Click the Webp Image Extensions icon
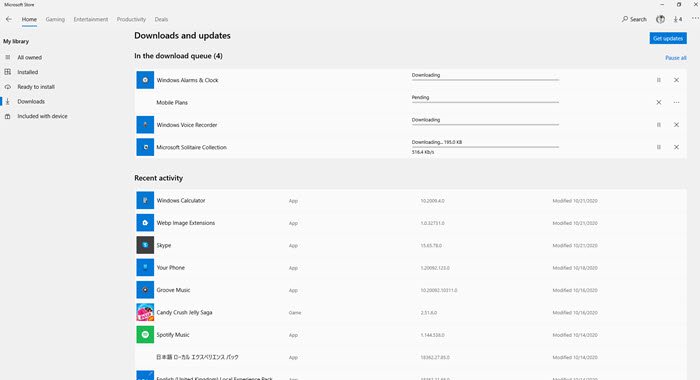700x380 pixels. (x=145, y=223)
